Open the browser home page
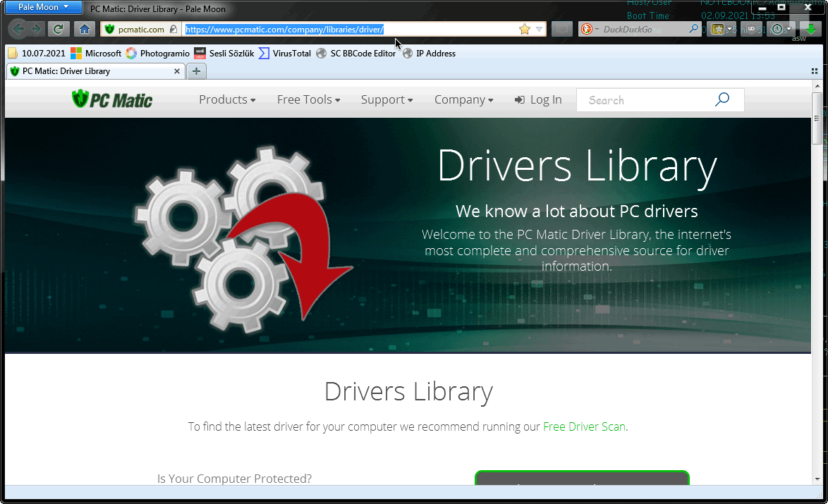828x504 pixels. click(85, 29)
